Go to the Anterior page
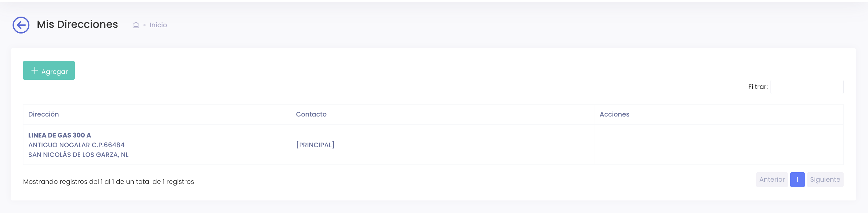Screen dimensions: 868x213 [772, 179]
